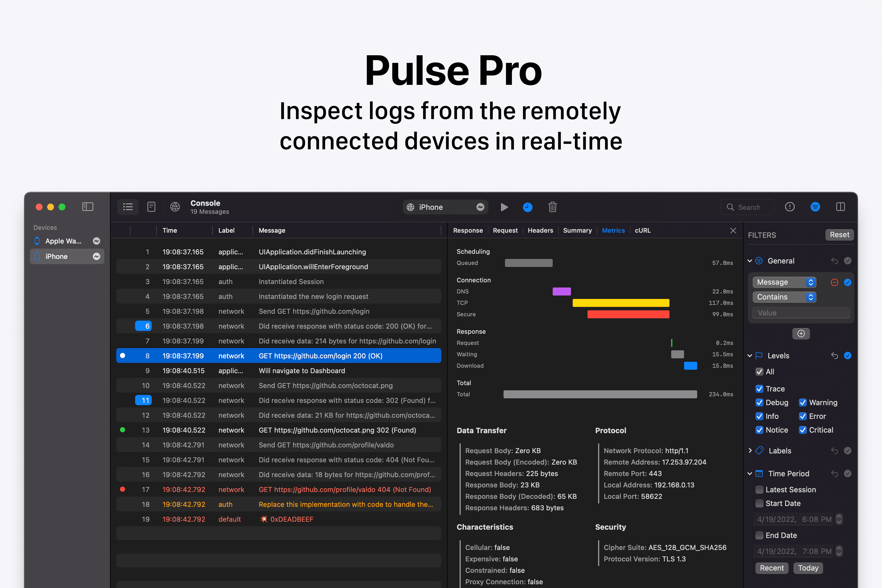
Task: Uncheck the Trace level checkbox
Action: (759, 388)
